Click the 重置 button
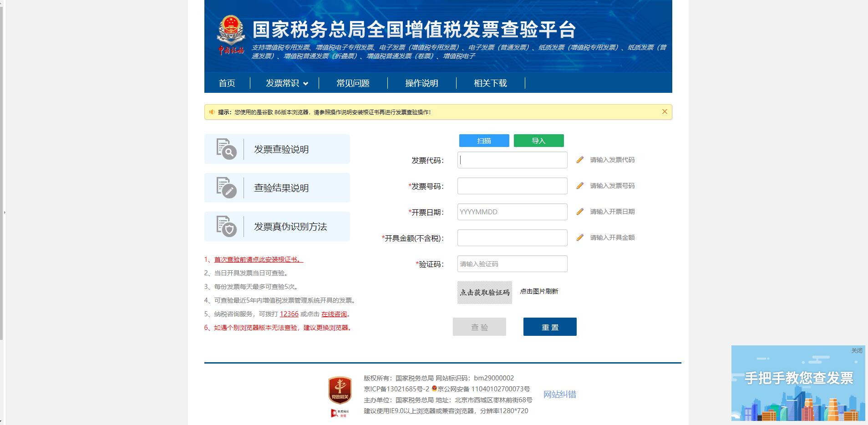 pyautogui.click(x=550, y=327)
